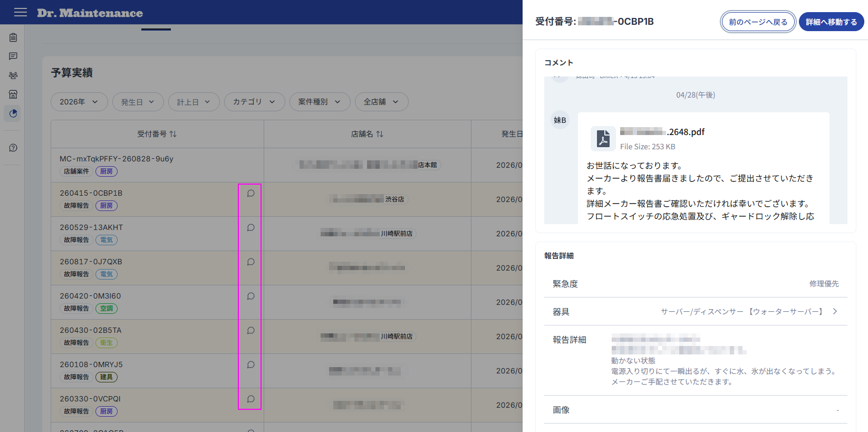
Task: Click 前のページへ戻る button
Action: pyautogui.click(x=758, y=22)
